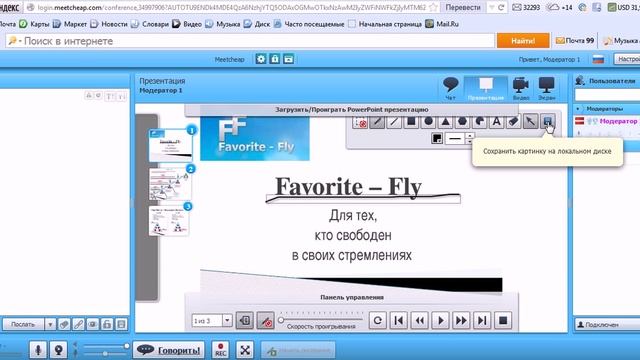Choose the square shape tool
The width and height of the screenshot is (640, 360).
click(x=411, y=122)
